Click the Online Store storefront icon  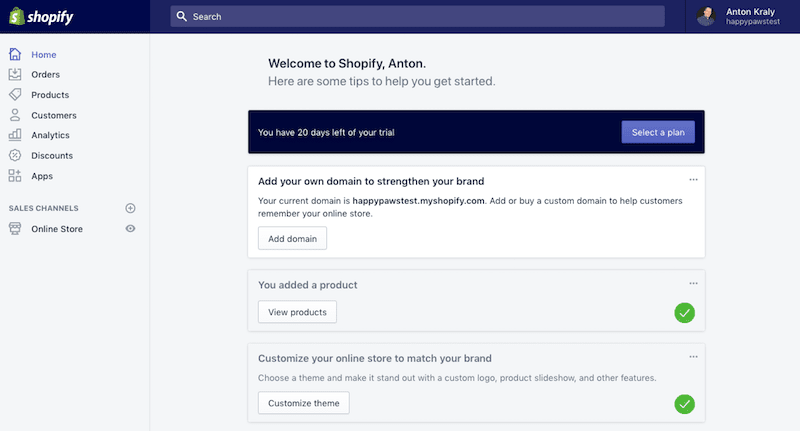[x=15, y=229]
